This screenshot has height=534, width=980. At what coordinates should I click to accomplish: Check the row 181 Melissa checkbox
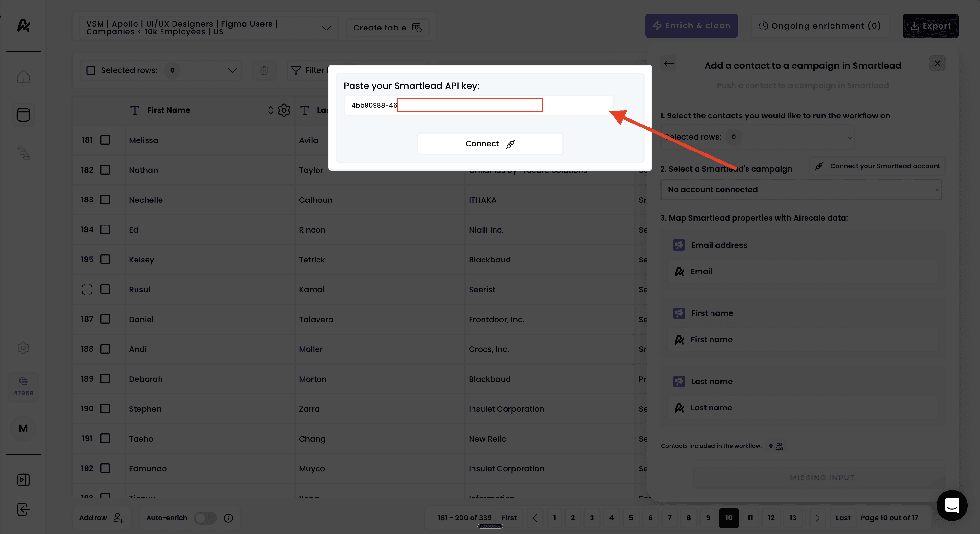click(105, 140)
